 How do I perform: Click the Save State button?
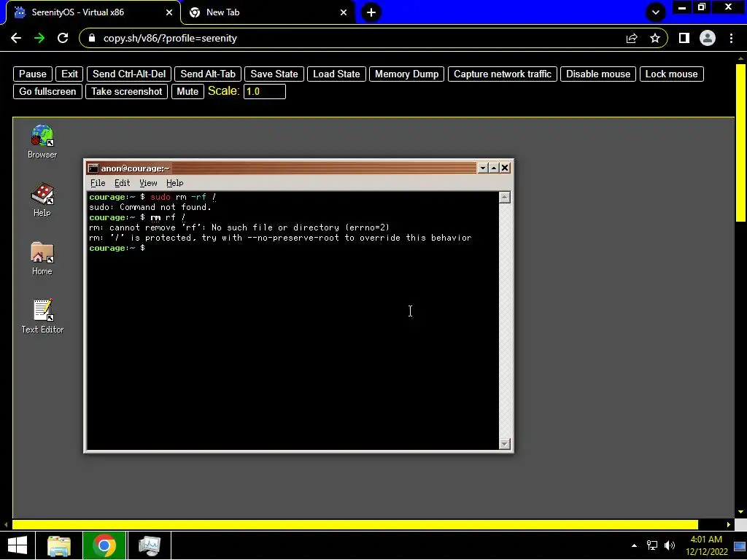[274, 74]
